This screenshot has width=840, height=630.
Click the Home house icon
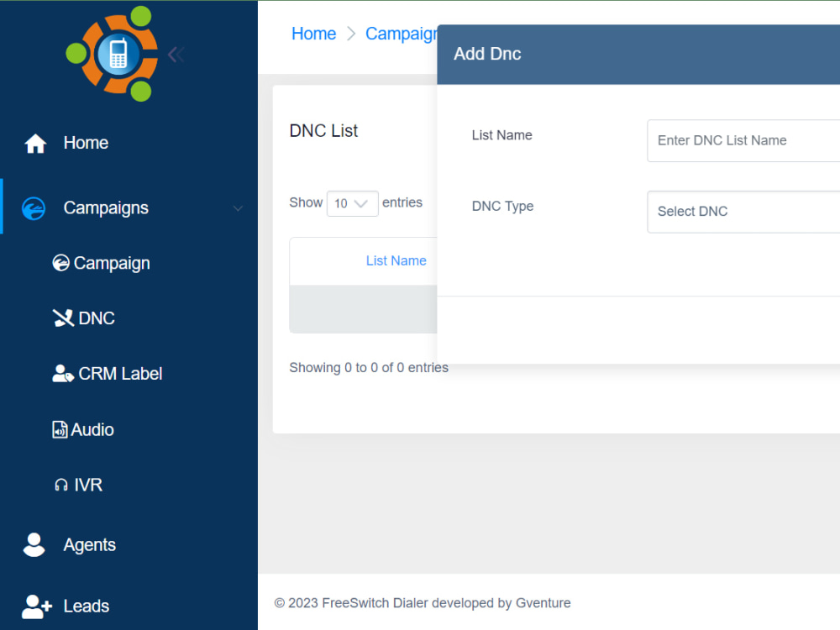pos(35,144)
